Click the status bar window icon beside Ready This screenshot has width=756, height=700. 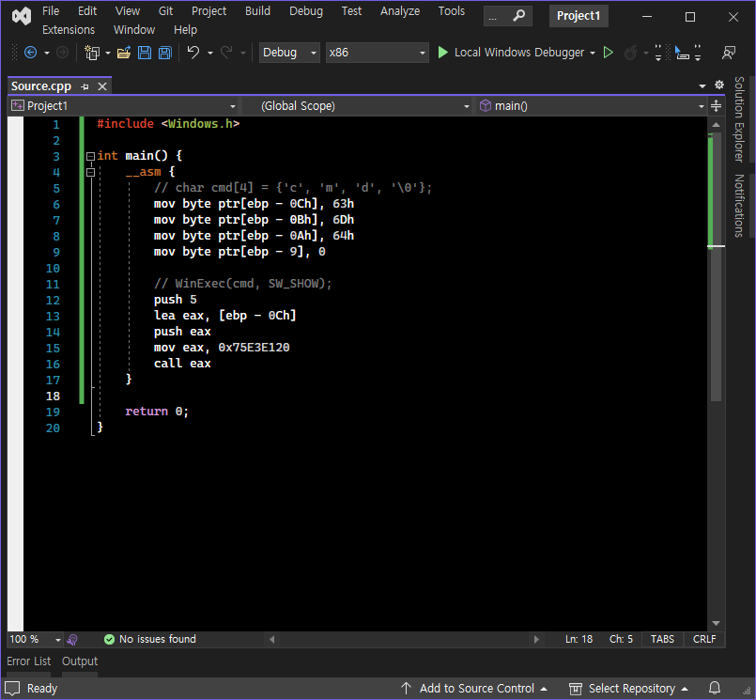pyautogui.click(x=12, y=689)
